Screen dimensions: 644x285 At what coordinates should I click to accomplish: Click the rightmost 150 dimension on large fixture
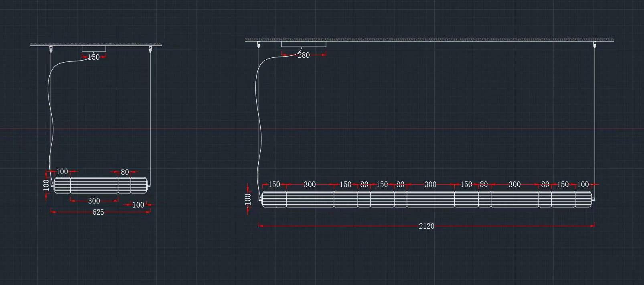tap(563, 184)
